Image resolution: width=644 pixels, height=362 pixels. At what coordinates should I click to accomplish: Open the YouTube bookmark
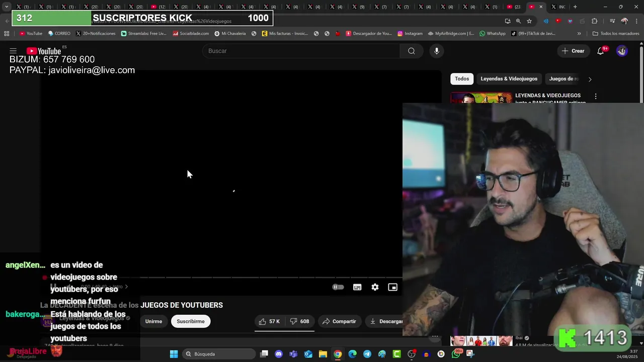point(31,34)
